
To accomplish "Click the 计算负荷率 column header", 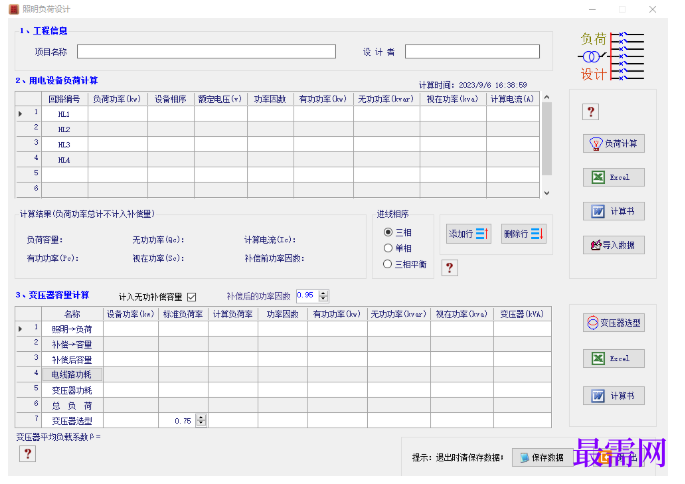I will (233, 314).
